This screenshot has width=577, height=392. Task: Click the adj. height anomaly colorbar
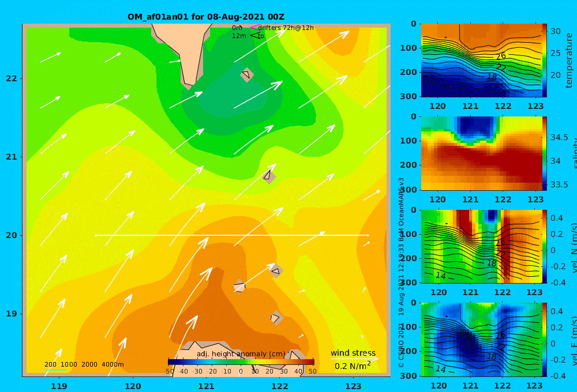[241, 362]
